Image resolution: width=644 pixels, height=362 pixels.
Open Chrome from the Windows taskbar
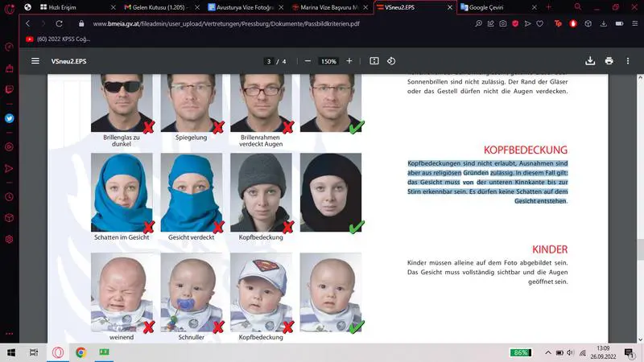[80, 352]
